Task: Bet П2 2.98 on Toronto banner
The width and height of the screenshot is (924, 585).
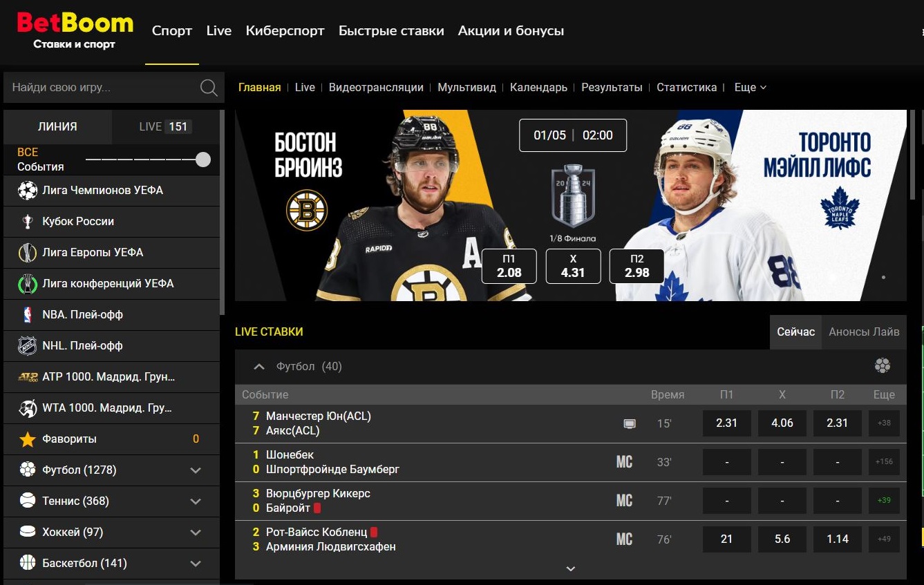Action: (x=637, y=266)
